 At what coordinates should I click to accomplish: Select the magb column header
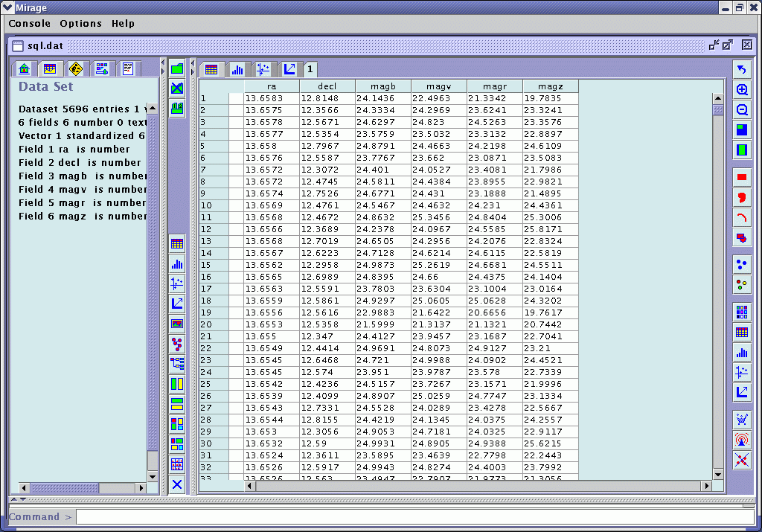coord(383,86)
